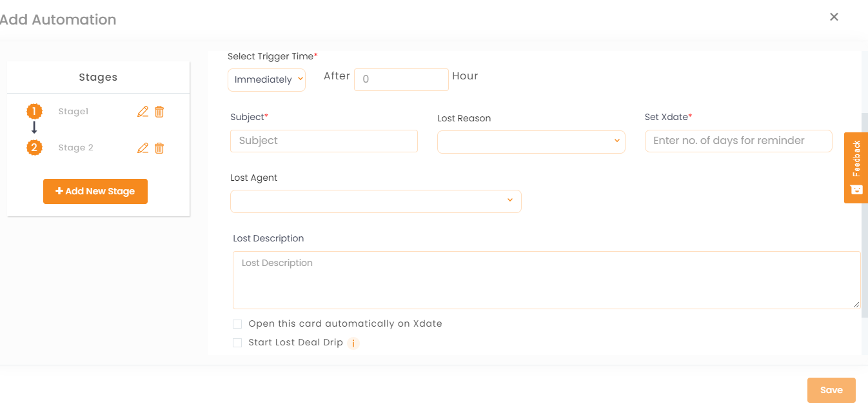Enable Open this card automatically on Xdate
868x408 pixels.
[237, 324]
